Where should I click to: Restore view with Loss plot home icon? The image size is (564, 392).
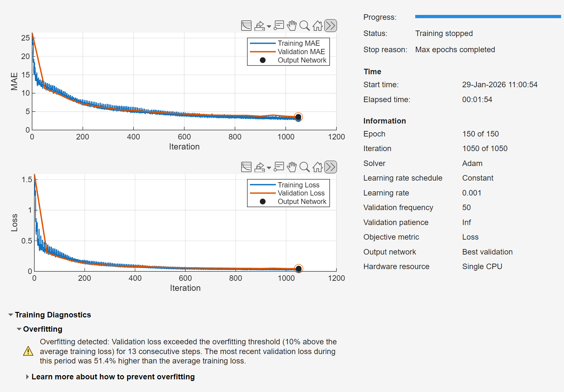(x=318, y=167)
